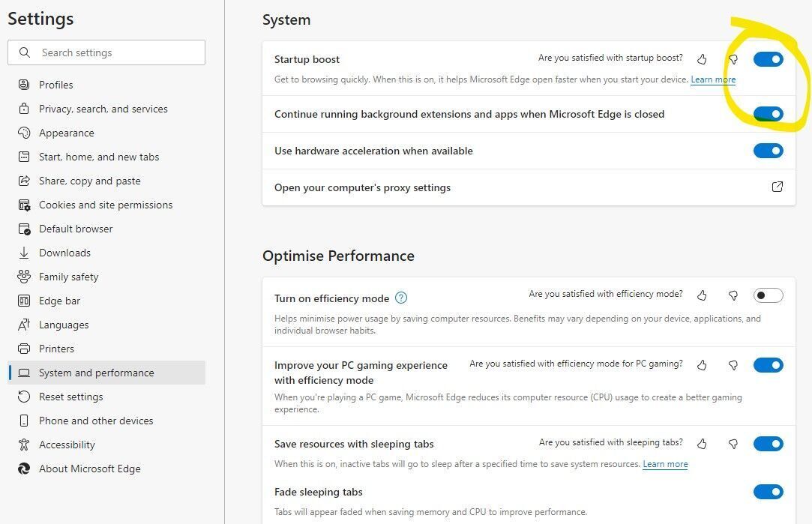Select System and performance menu item

(106, 373)
